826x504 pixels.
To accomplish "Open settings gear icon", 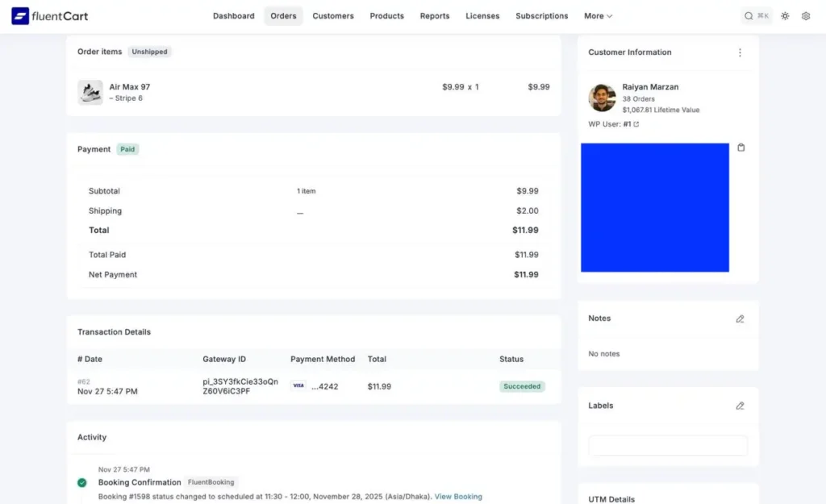I will (806, 16).
